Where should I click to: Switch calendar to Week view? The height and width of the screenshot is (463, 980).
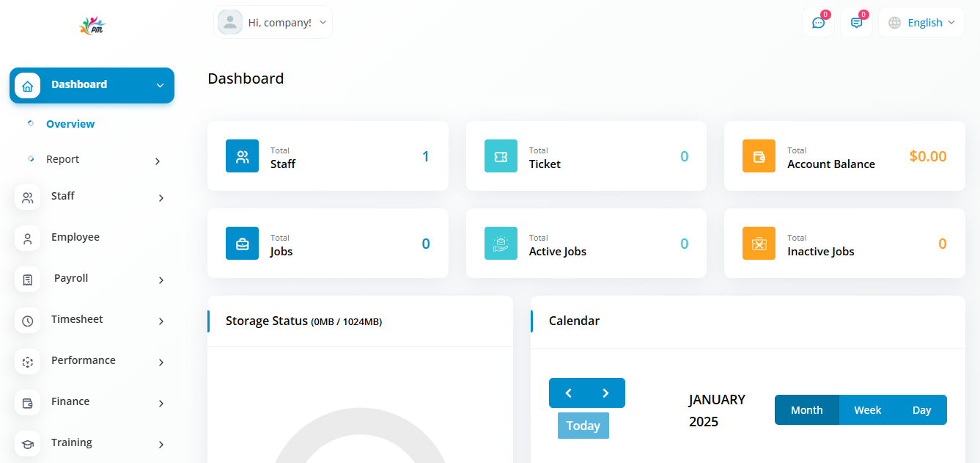point(867,410)
